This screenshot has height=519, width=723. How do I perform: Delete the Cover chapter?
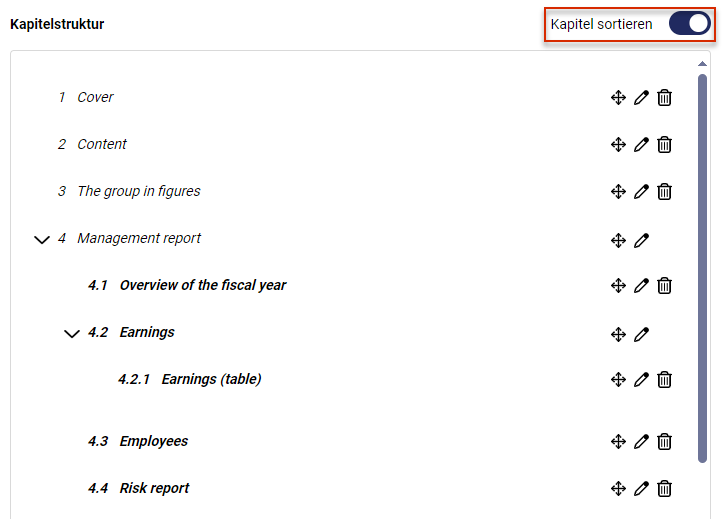click(x=664, y=98)
